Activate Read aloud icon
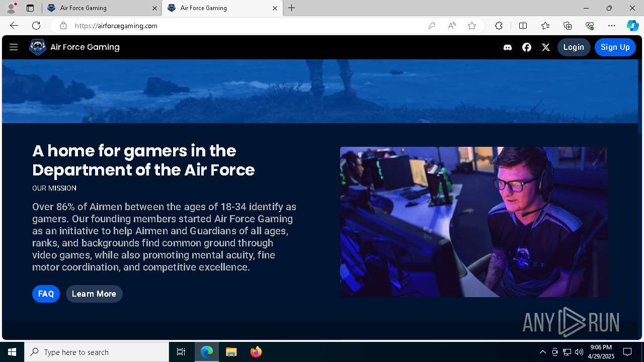 tap(452, 26)
